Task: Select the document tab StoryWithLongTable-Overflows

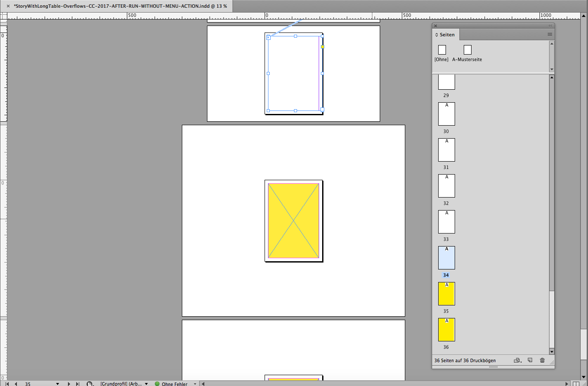Action: 120,6
